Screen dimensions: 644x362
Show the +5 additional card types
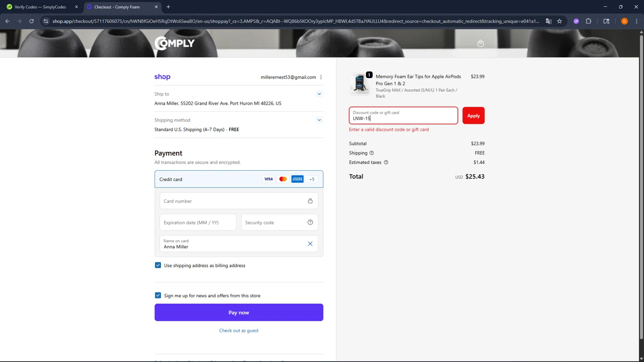point(312,179)
